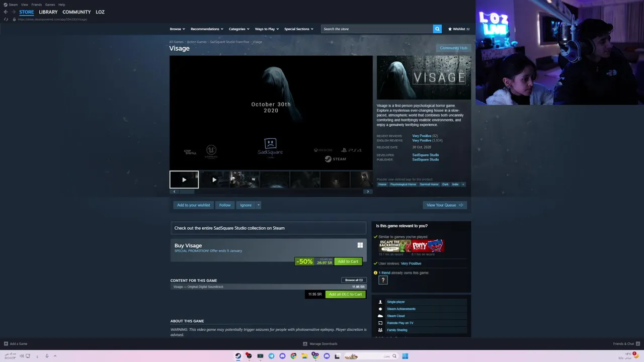
Task: Click the Windows Start button
Action: coord(405,356)
